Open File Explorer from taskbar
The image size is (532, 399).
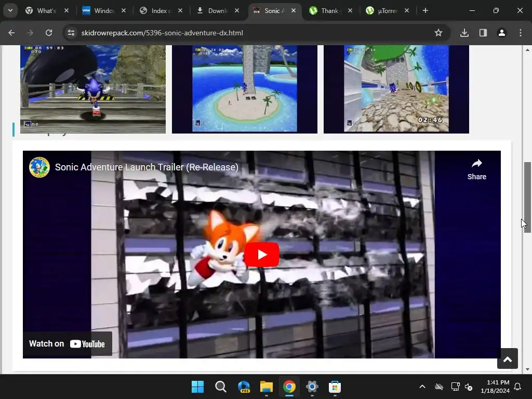267,387
